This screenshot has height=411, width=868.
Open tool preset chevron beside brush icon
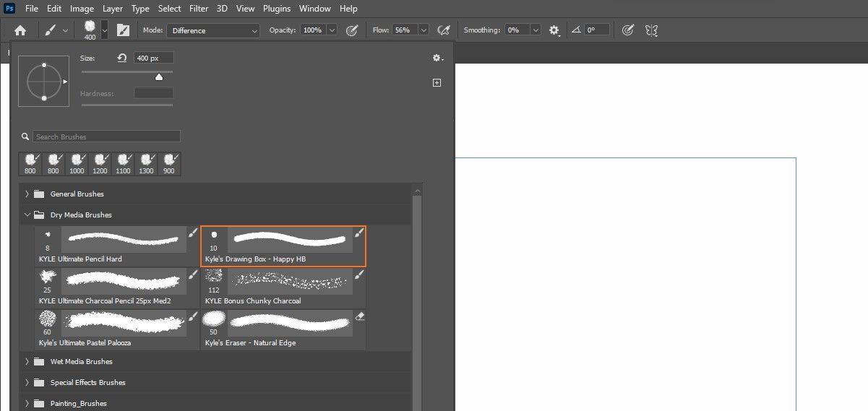point(66,30)
